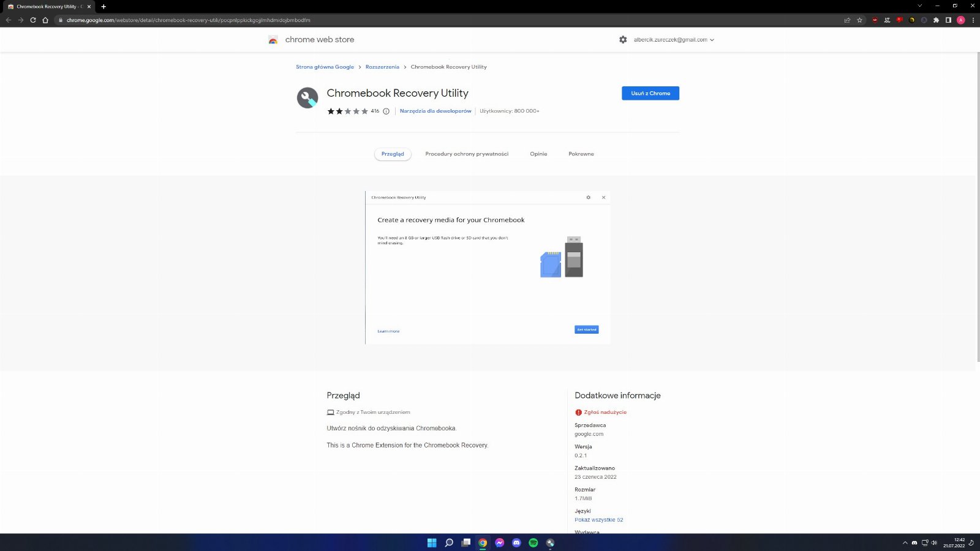Click the Usuń z Chrome button

(650, 93)
